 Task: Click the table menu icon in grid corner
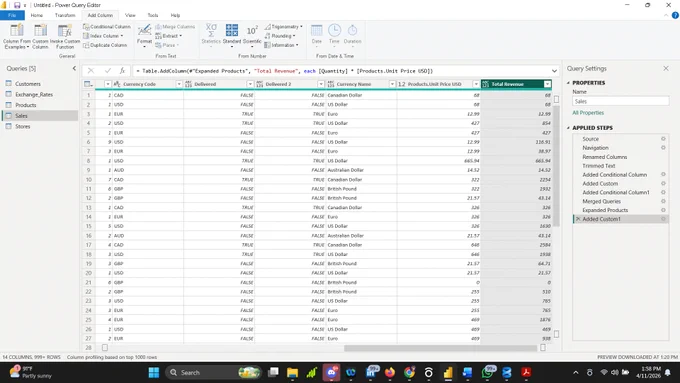88,84
